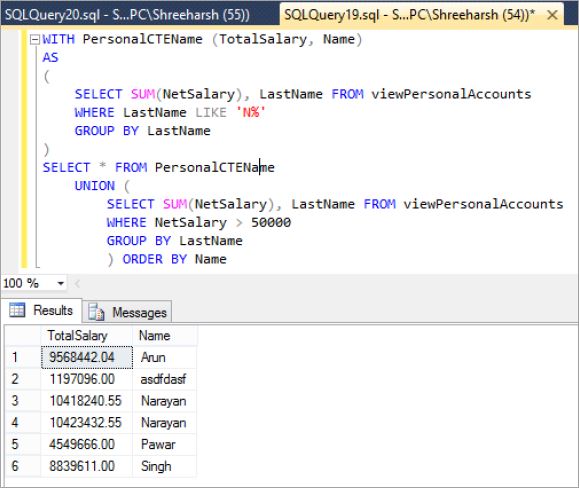Click the 'N%' string literal
Screen dimensions: 579x488
point(251,112)
